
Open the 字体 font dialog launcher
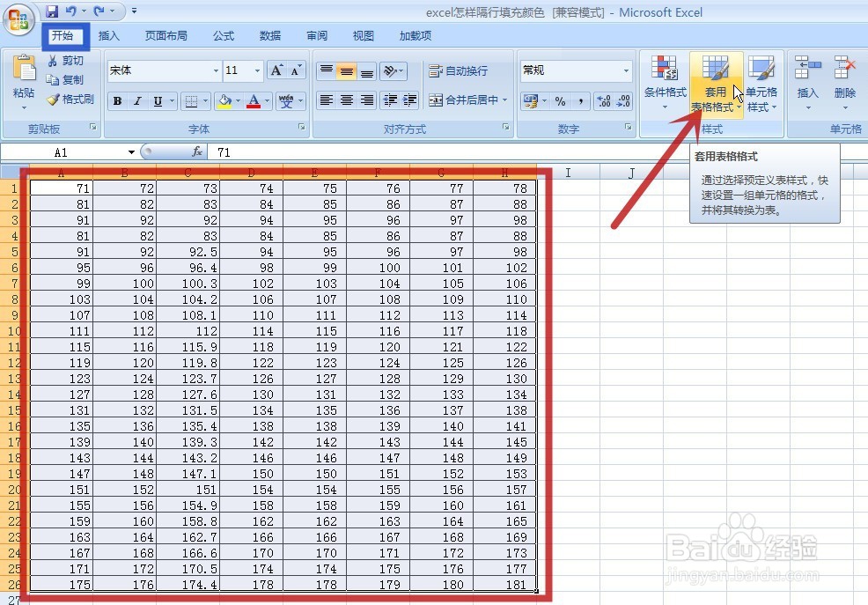(302, 128)
